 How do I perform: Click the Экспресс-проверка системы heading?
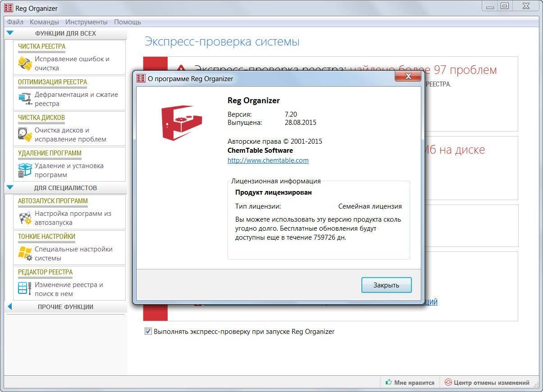point(222,42)
